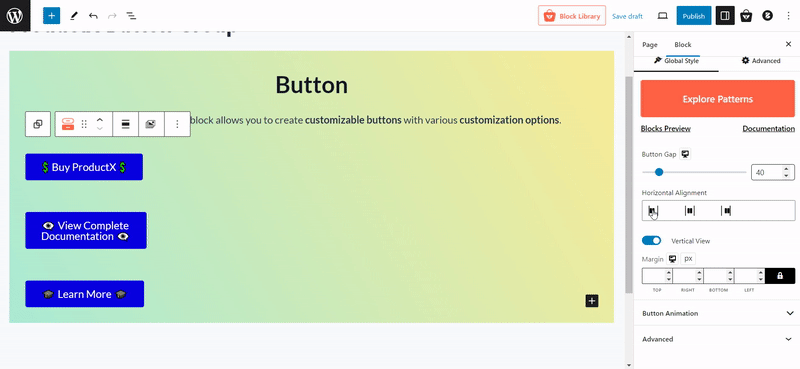Increase the Button Gap value by one step
The height and width of the screenshot is (369, 800).
(786, 169)
